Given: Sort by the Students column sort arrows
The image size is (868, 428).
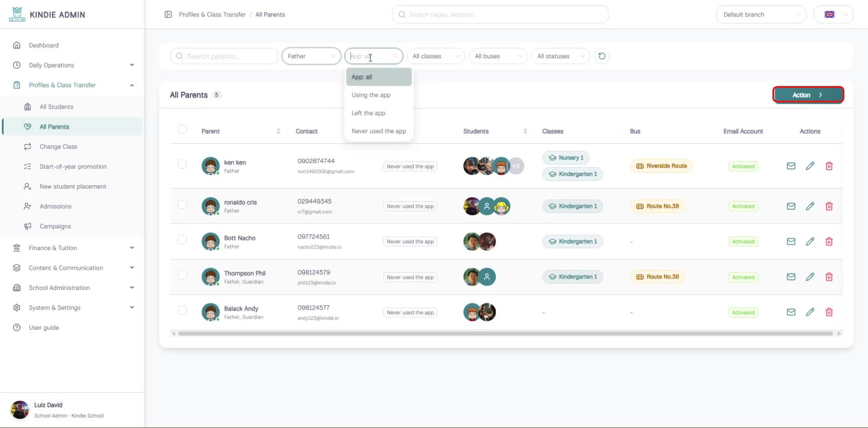Looking at the screenshot, I should (x=525, y=131).
